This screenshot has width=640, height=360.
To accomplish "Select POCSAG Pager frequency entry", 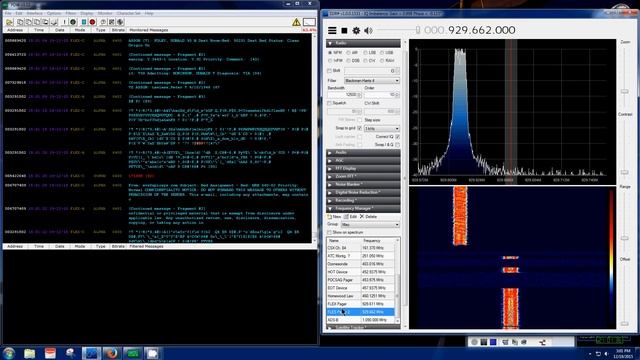I will pos(361,280).
